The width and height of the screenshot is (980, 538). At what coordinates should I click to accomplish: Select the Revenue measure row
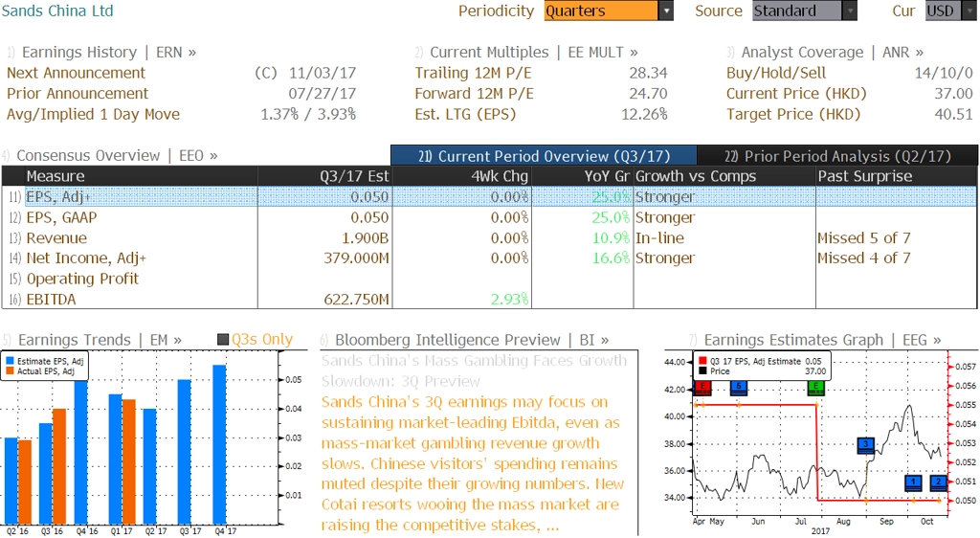[489, 238]
